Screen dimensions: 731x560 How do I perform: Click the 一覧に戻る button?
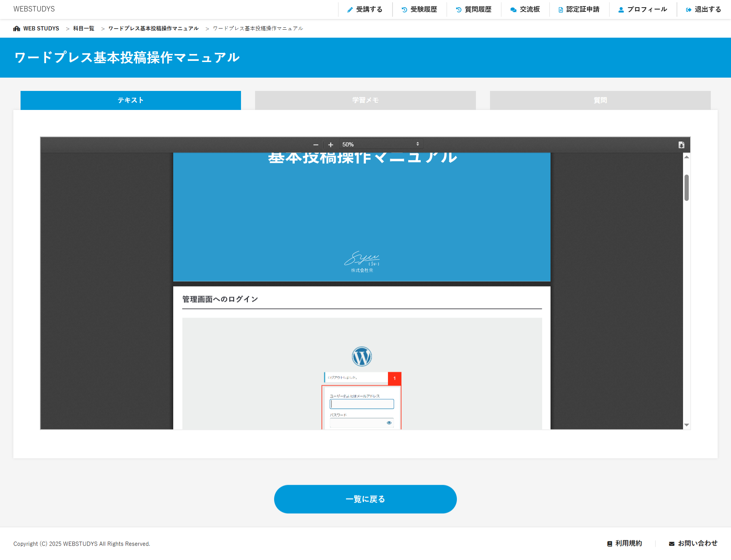[365, 499]
